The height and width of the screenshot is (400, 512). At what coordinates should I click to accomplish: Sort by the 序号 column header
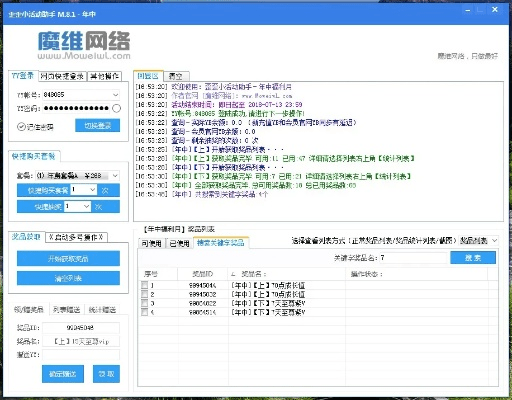158,274
